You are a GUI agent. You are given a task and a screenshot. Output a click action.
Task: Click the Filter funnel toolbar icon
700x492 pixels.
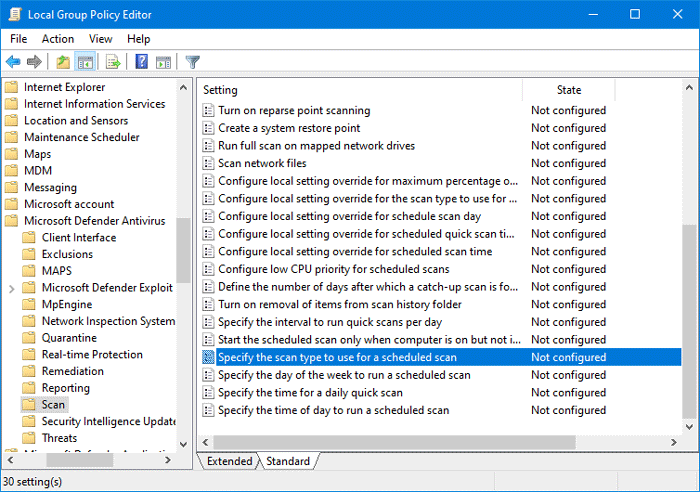tap(192, 62)
